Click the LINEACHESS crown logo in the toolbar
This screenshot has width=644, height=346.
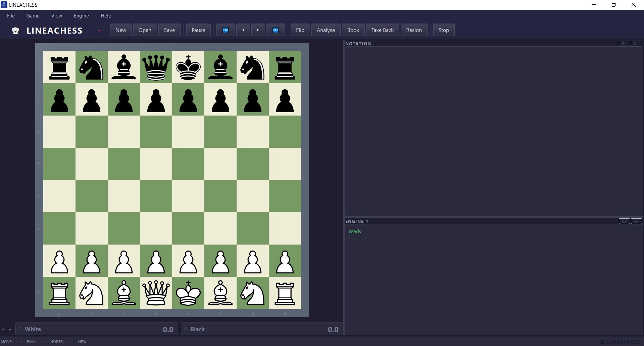(x=15, y=30)
